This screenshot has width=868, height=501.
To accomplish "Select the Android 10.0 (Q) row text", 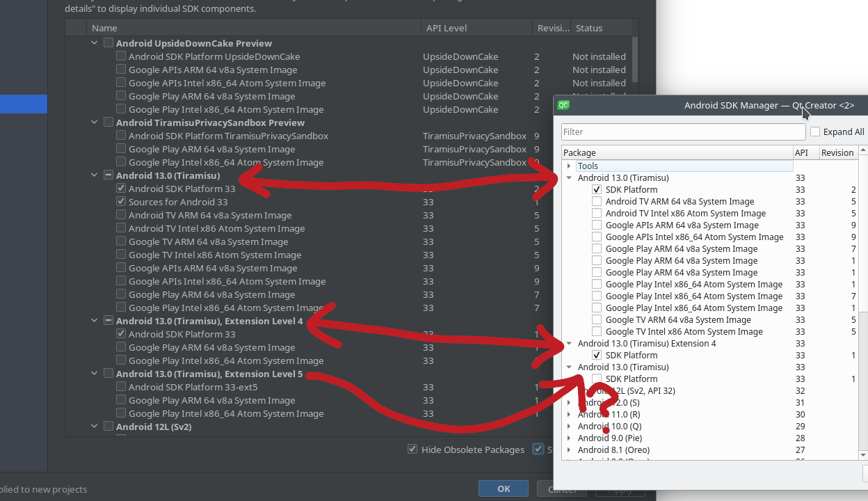I will (610, 427).
